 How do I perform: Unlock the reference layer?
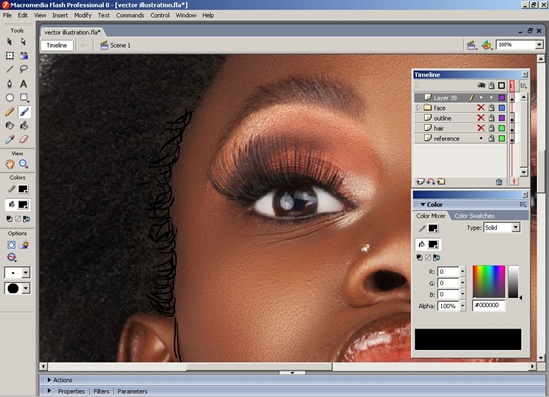(x=492, y=138)
